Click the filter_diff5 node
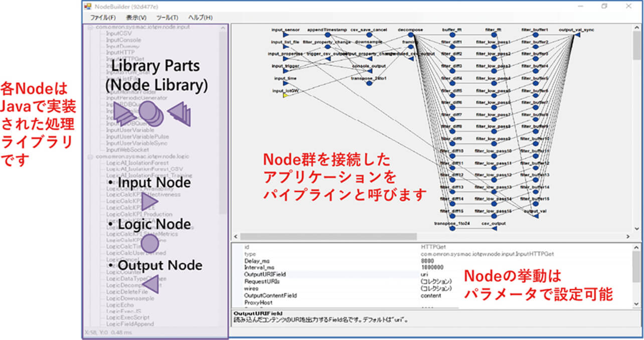This screenshot has width=644, height=340. click(x=452, y=95)
